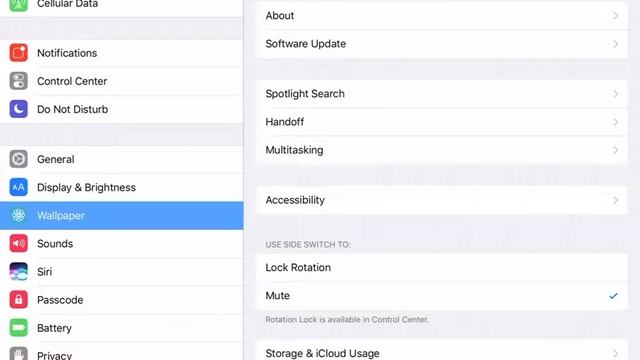This screenshot has width=640, height=360.
Task: Open Software Update via its chevron
Action: (x=615, y=44)
